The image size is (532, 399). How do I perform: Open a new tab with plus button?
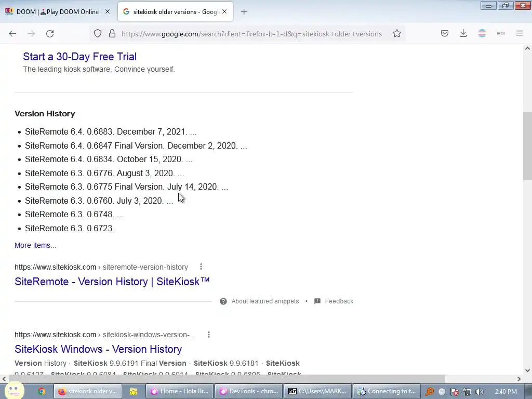244,12
